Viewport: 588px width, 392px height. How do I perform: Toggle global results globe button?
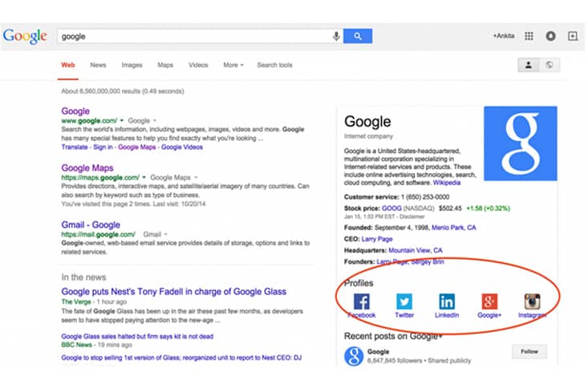549,66
